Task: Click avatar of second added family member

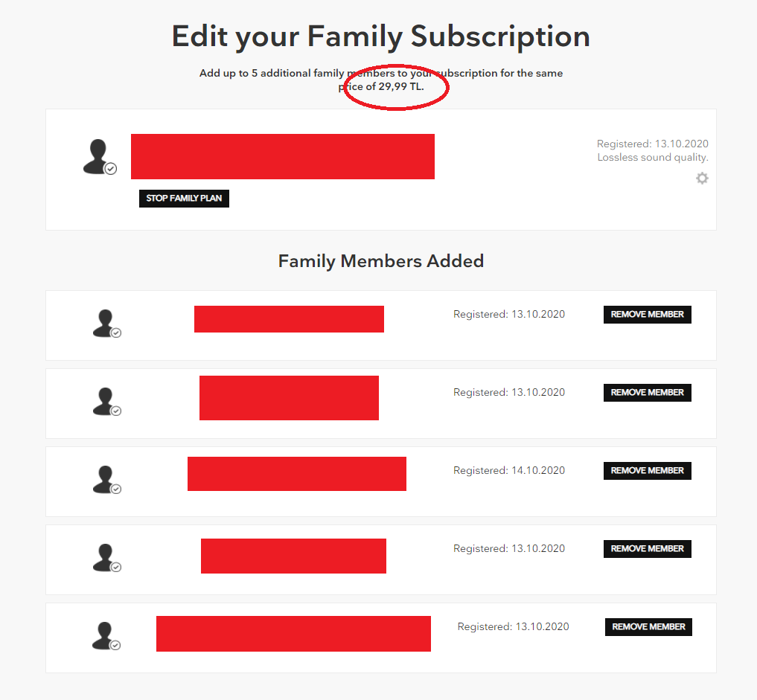Action: point(106,402)
